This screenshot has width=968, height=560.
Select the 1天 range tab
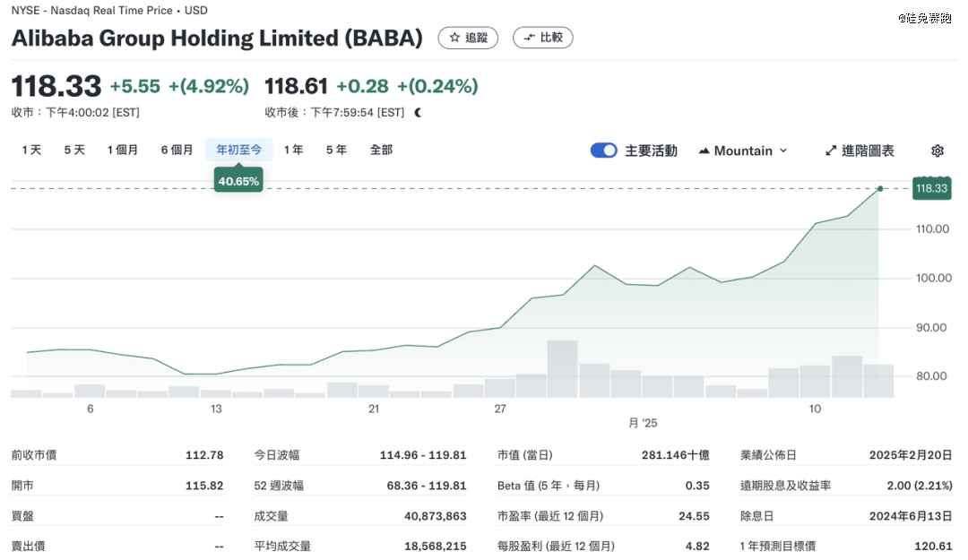[x=31, y=150]
